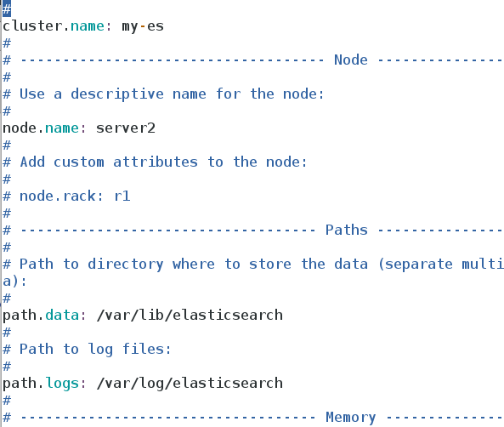Screen dimensions: 504x427
Task: Click the commented 'node.rack: r1' line
Action: coord(66,196)
